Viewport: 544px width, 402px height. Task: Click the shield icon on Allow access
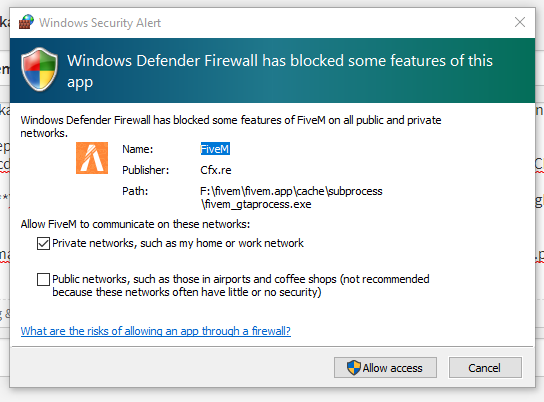tap(354, 368)
